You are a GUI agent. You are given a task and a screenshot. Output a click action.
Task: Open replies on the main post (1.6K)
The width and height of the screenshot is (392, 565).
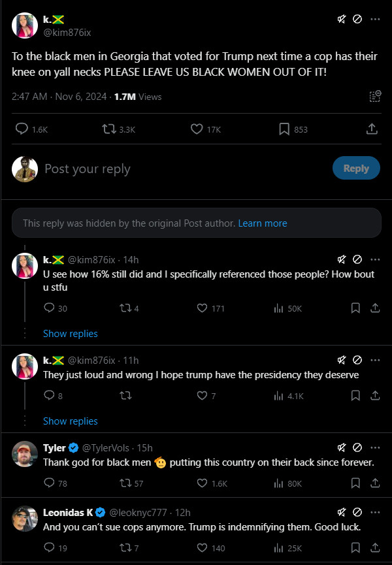point(22,129)
